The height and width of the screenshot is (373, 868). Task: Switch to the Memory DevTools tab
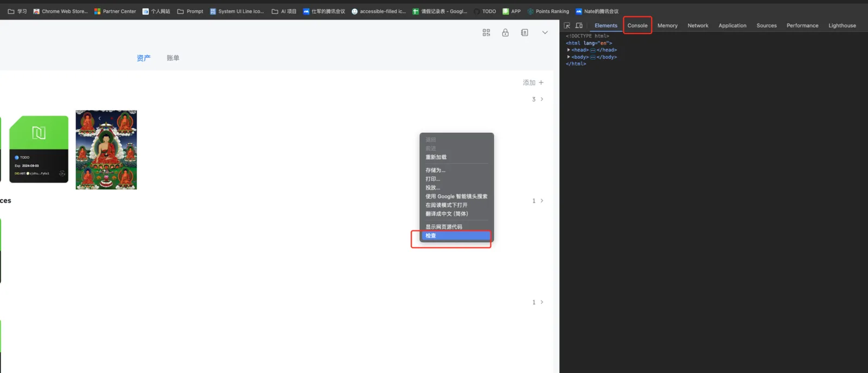667,25
